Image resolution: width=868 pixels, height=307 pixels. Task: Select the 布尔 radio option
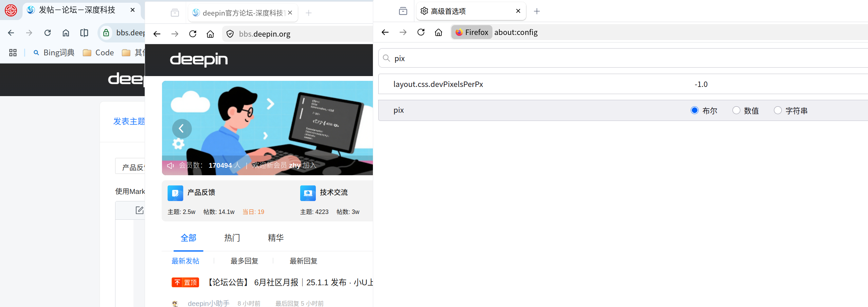[x=694, y=110]
